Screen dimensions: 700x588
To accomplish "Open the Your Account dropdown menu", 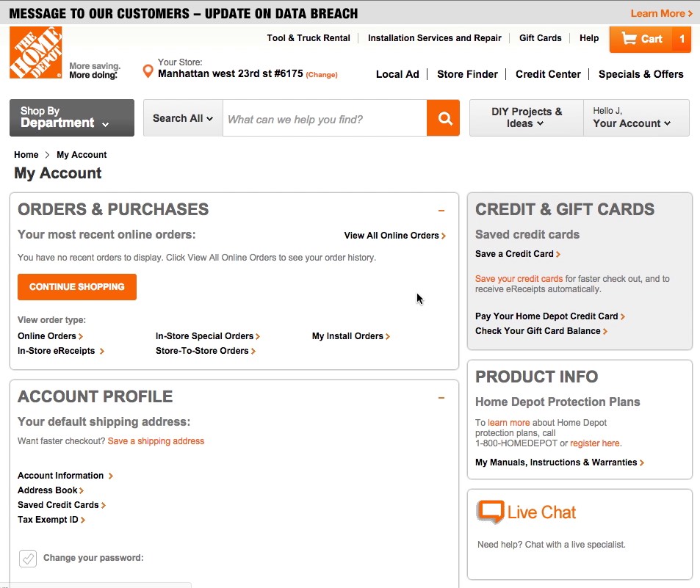I will 635,118.
